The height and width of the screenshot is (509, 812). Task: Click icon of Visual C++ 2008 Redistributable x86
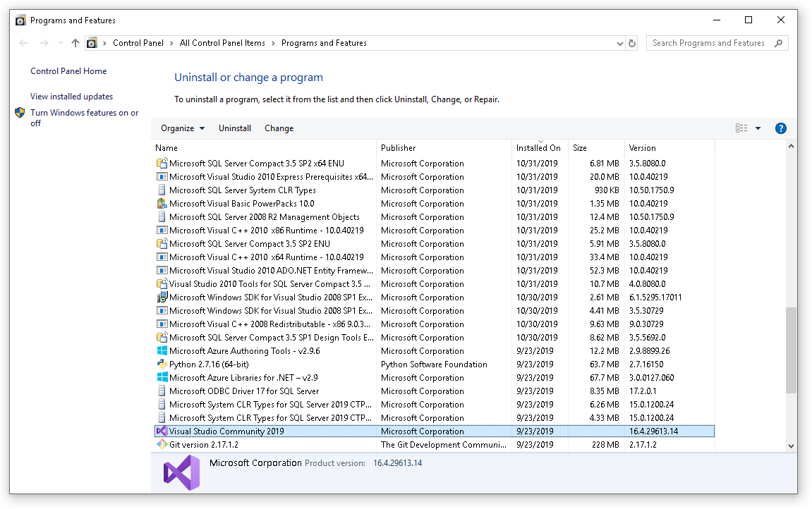(x=162, y=324)
